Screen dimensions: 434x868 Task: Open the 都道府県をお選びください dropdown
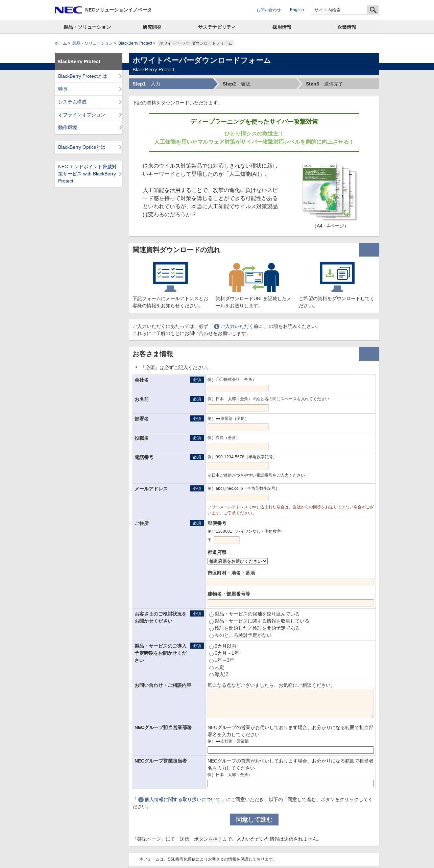(238, 561)
